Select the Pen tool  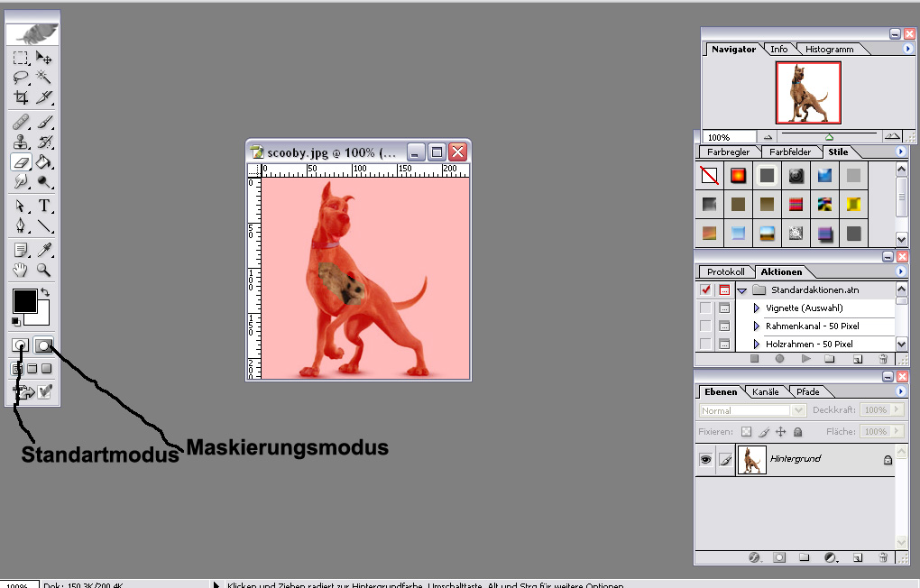pos(21,225)
